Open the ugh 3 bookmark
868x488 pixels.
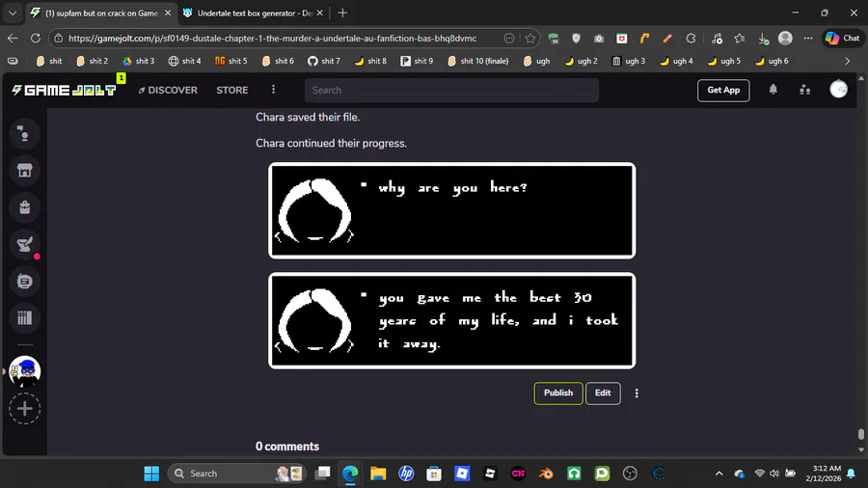(x=628, y=61)
